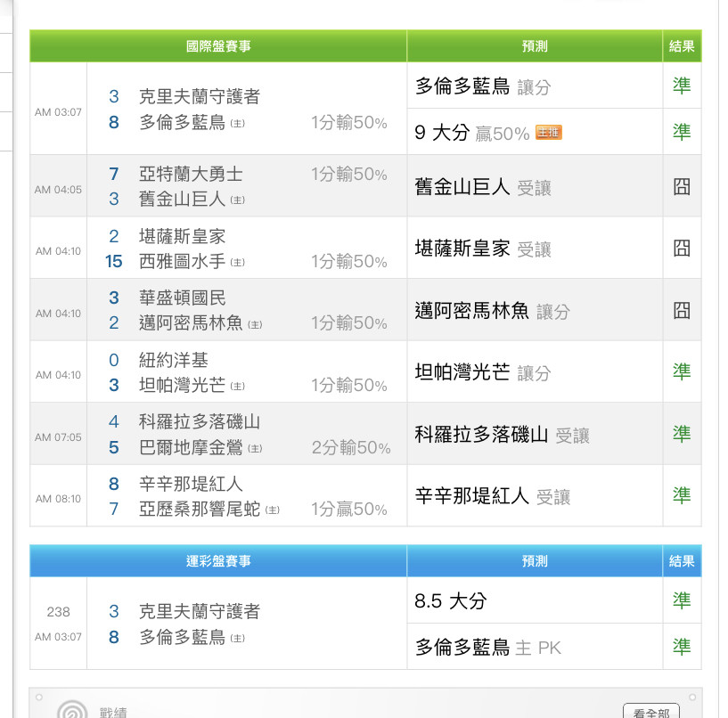The width and height of the screenshot is (728, 718).
Task: Select 國際盤賽事 header
Action: 218,46
